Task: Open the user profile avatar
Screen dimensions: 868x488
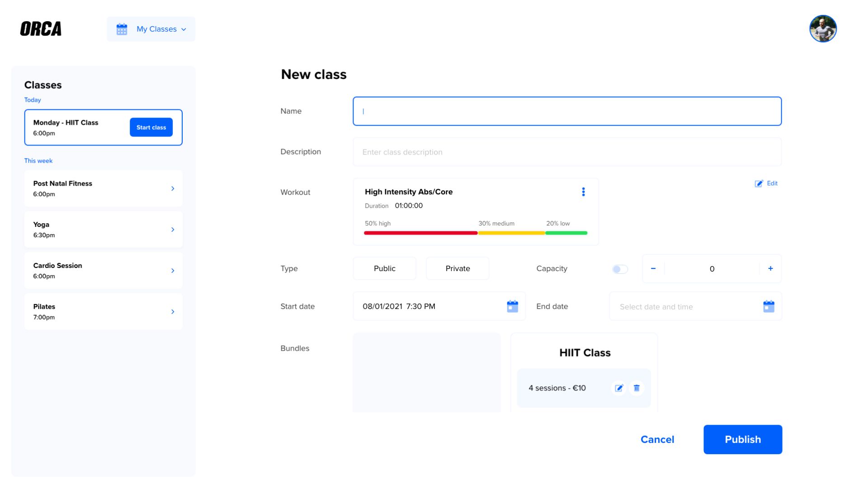Action: 823,29
